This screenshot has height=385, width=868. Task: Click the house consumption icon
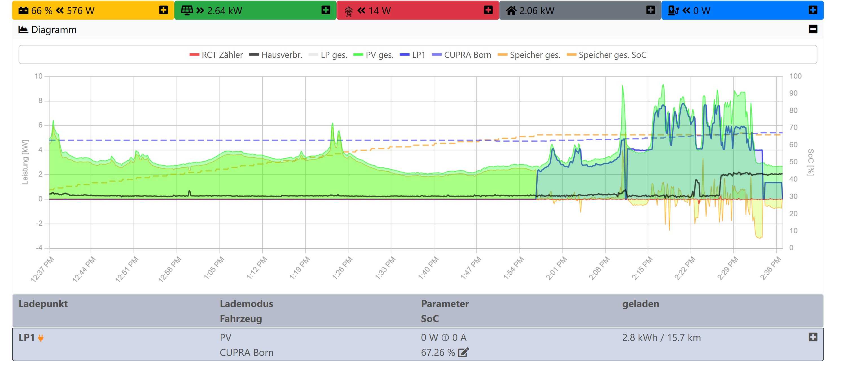511,10
